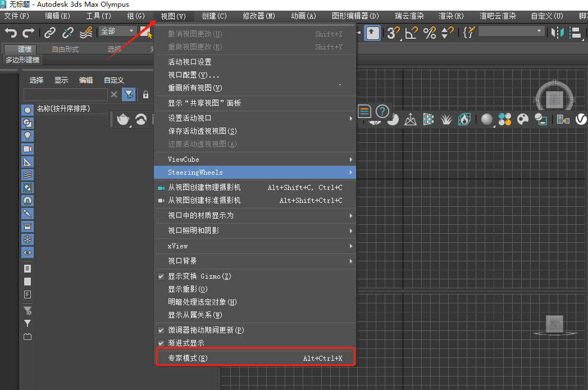Choose 从视图创建物理摄影机 entry

[x=255, y=187]
